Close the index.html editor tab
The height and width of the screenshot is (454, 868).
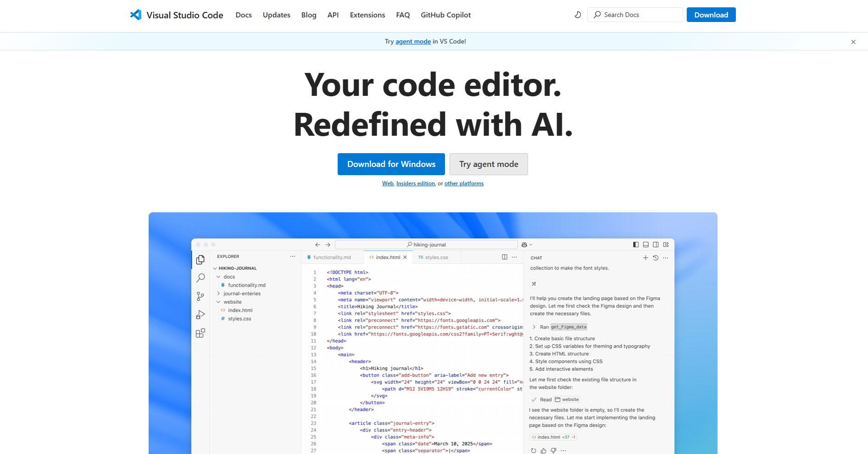click(405, 257)
